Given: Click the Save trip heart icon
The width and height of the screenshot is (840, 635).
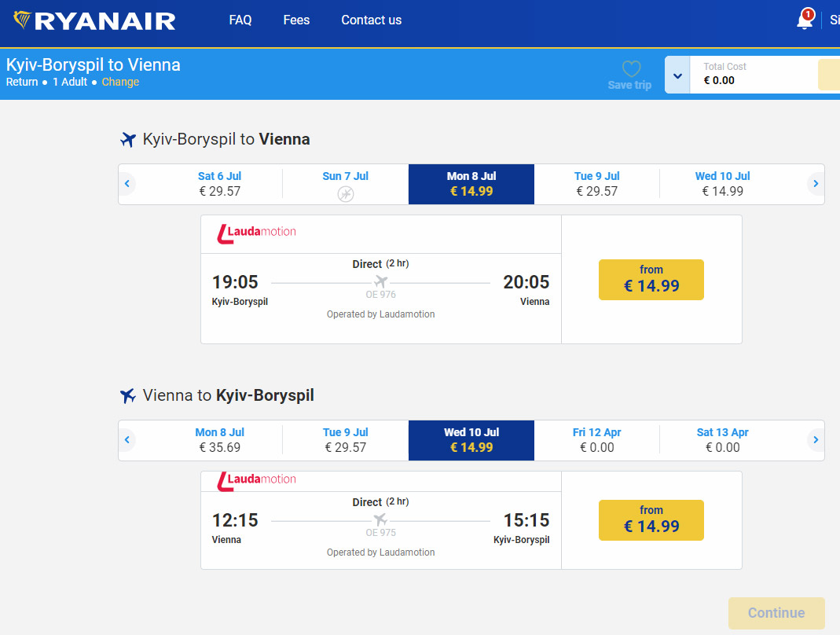Looking at the screenshot, I should 631,69.
